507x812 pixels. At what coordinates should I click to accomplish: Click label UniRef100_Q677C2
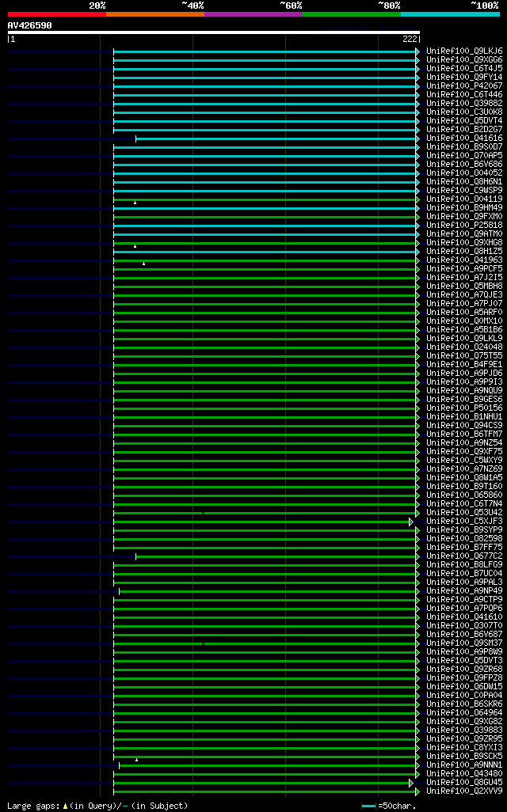464,556
